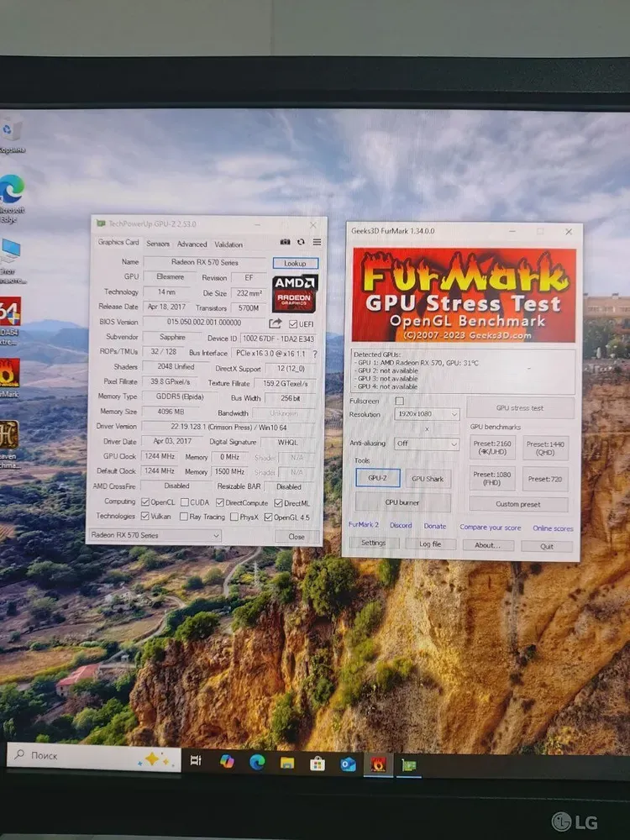Click the Bus Interface question mark
The width and height of the screenshot is (630, 840).
(x=315, y=354)
